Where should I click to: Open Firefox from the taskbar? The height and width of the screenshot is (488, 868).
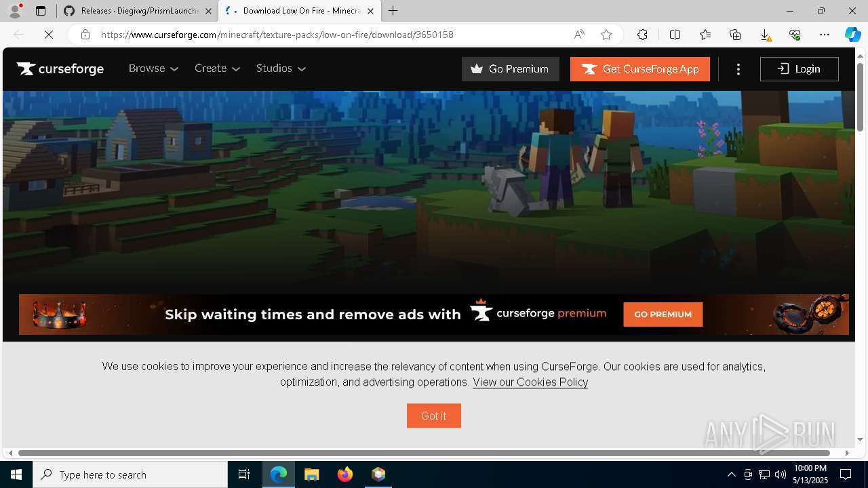tap(345, 474)
